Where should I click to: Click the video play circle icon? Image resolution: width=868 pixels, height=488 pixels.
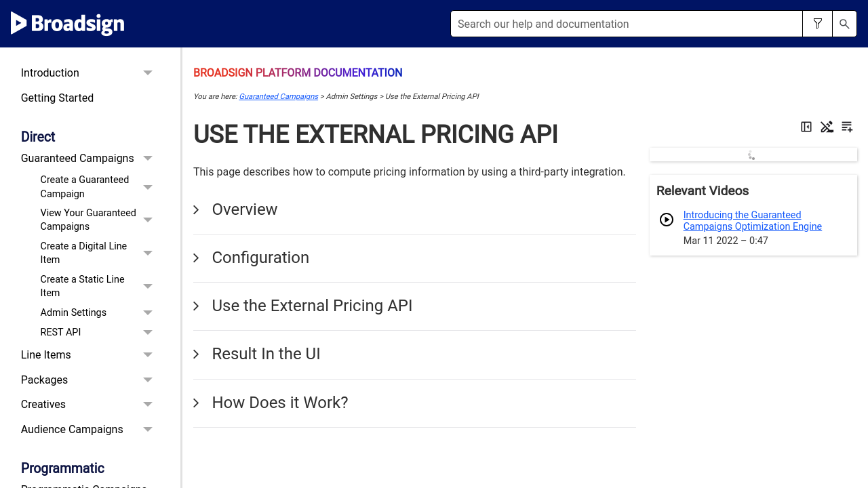pos(667,220)
